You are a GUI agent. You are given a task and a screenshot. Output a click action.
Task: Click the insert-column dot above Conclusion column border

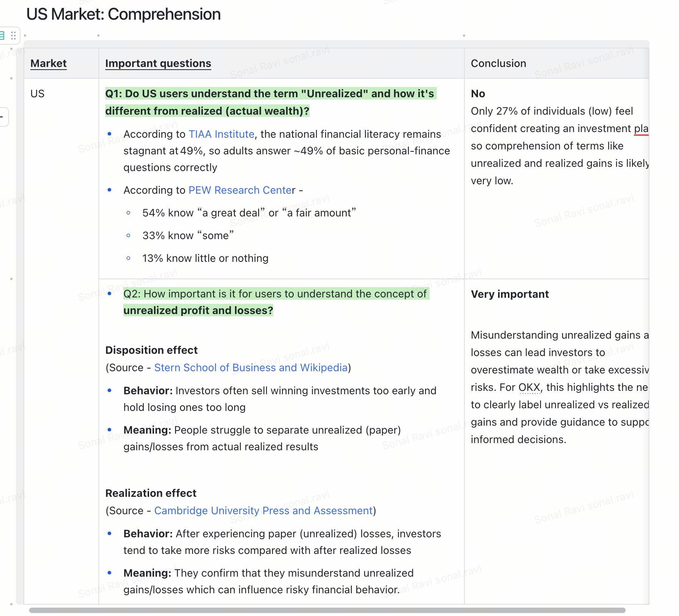pyautogui.click(x=464, y=36)
